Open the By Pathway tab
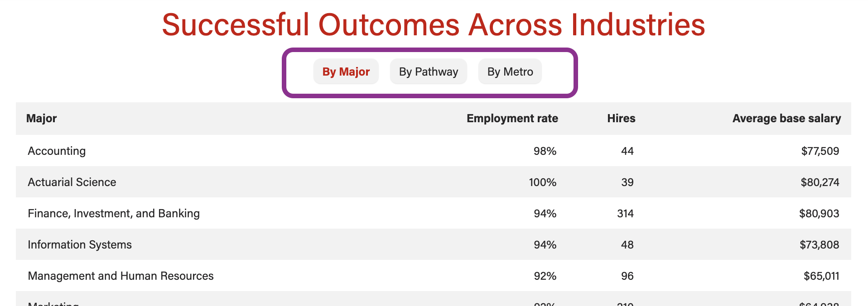The image size is (868, 306). [428, 72]
